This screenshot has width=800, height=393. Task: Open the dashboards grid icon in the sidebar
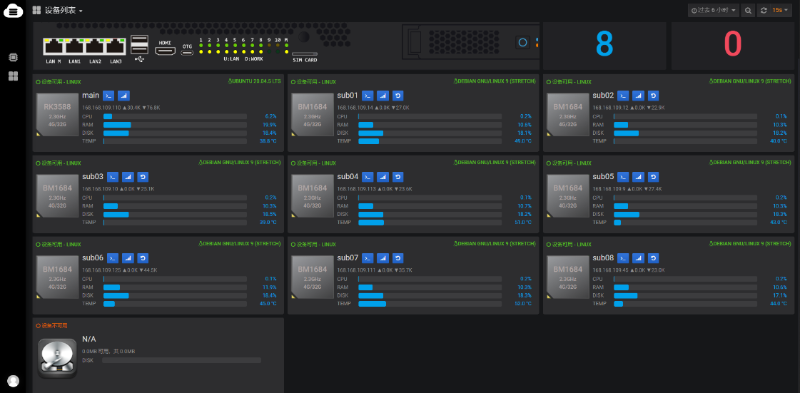point(13,76)
